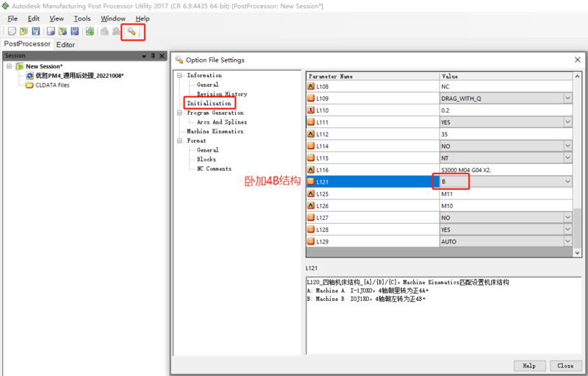Image resolution: width=588 pixels, height=376 pixels.
Task: Switch to the Editor tab
Action: [65, 45]
